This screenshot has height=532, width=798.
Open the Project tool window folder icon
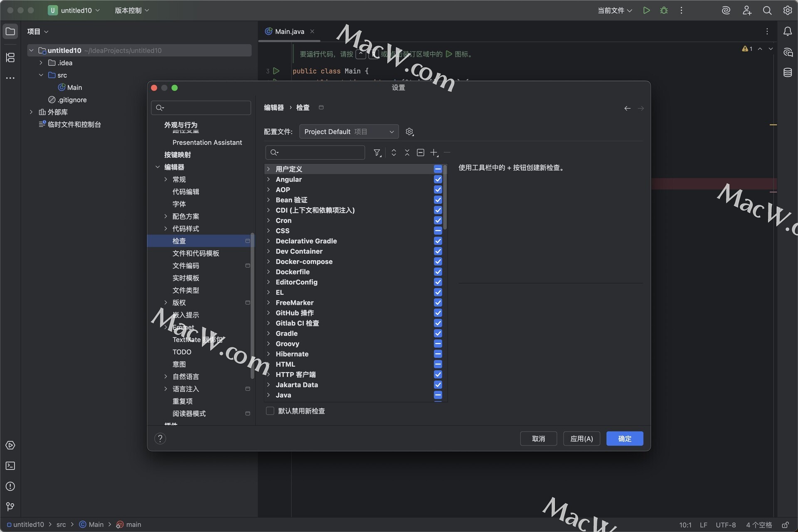click(x=10, y=32)
